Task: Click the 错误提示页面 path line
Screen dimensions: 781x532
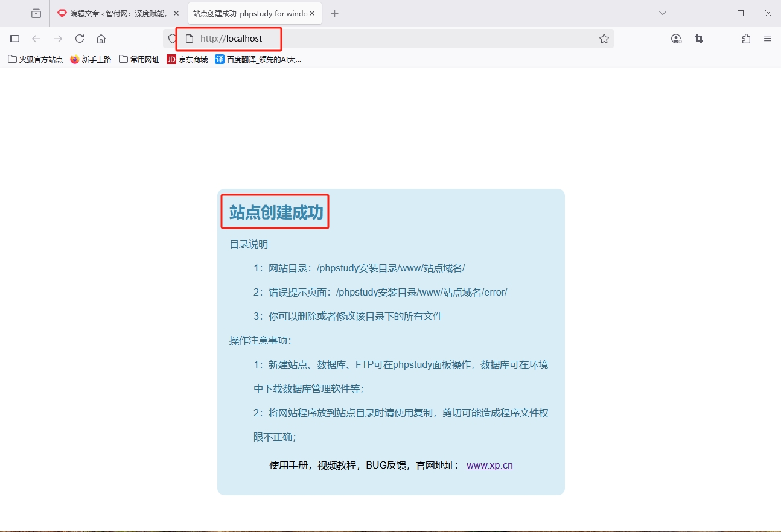Action: pos(380,293)
